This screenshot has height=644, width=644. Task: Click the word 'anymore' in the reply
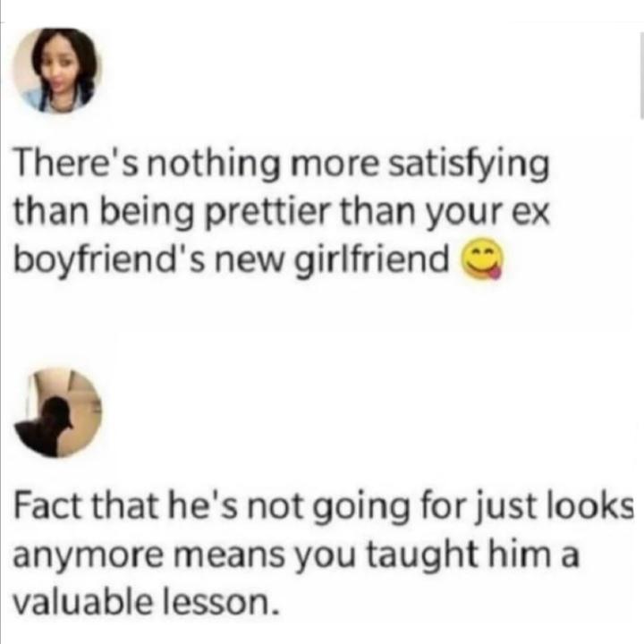(88, 556)
